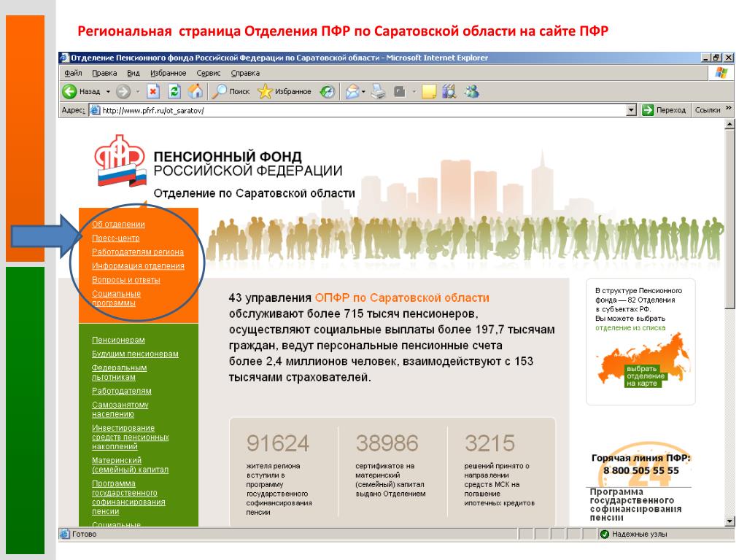Open the Вид menu
The image size is (747, 560).
(133, 73)
